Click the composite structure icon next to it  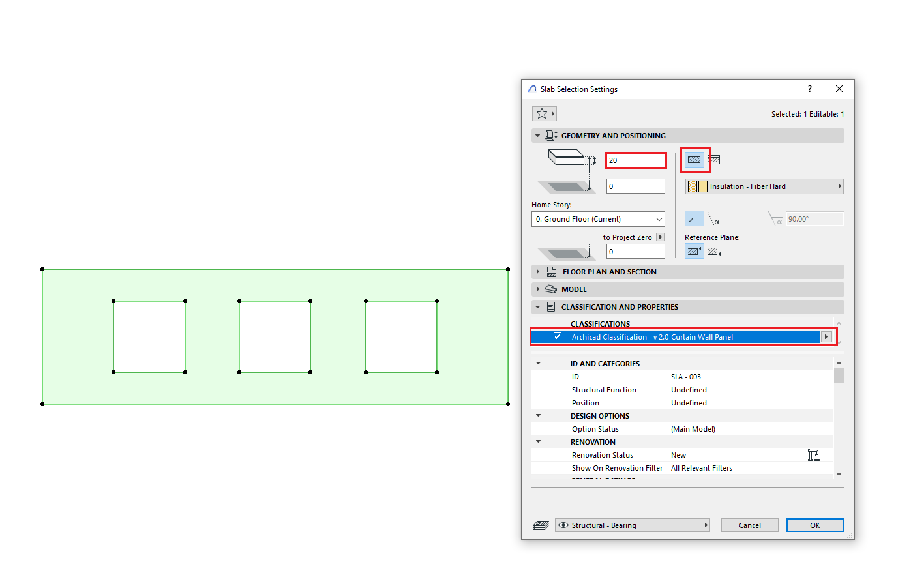coord(714,160)
